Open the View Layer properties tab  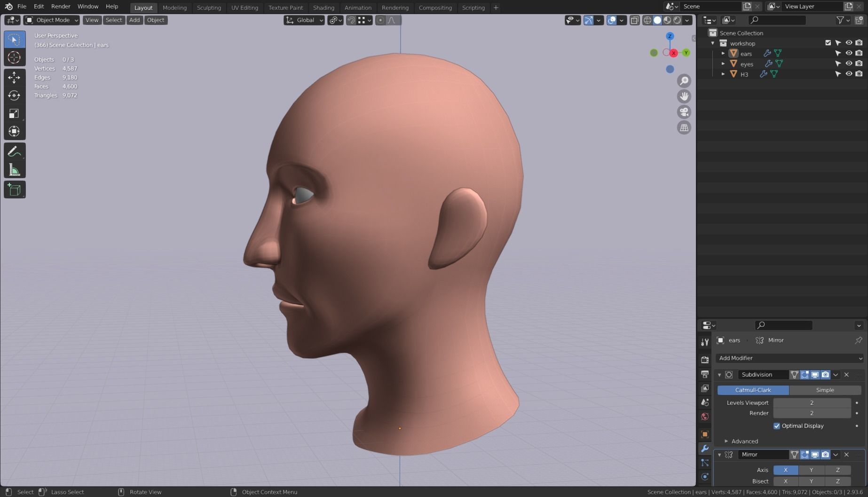pos(704,388)
